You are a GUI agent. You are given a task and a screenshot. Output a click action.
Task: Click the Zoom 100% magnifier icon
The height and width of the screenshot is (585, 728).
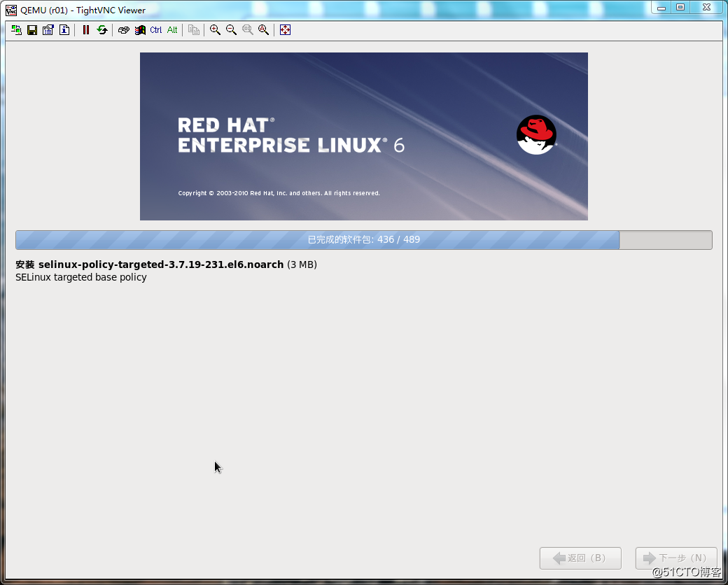tap(248, 30)
